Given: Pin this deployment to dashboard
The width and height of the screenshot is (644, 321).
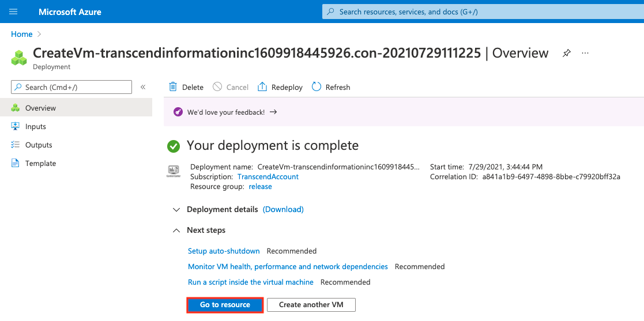Looking at the screenshot, I should [x=567, y=53].
